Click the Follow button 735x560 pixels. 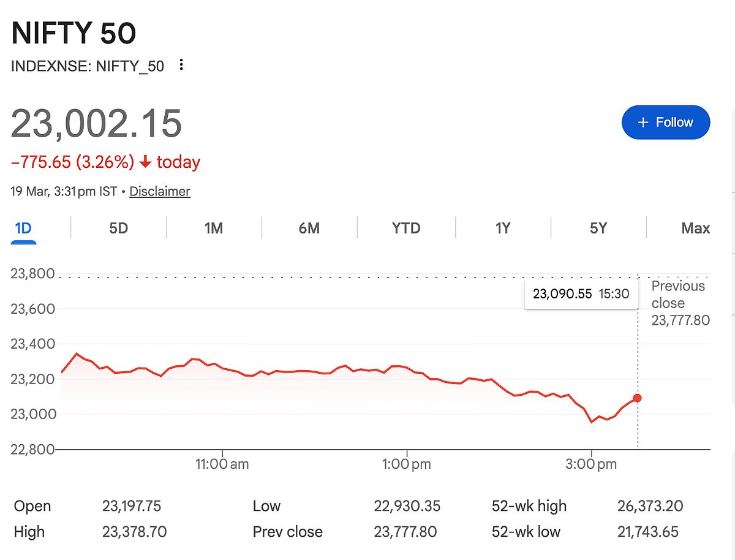coord(665,123)
